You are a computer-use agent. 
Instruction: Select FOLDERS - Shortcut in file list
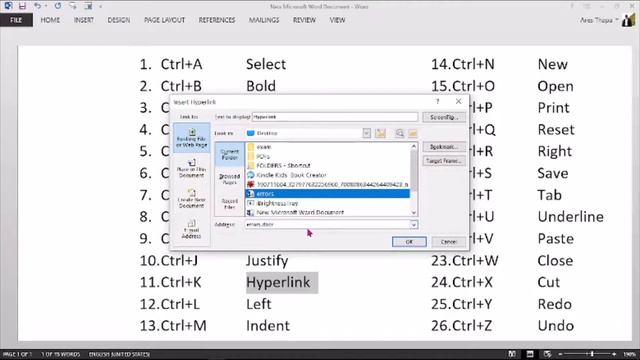328,166
